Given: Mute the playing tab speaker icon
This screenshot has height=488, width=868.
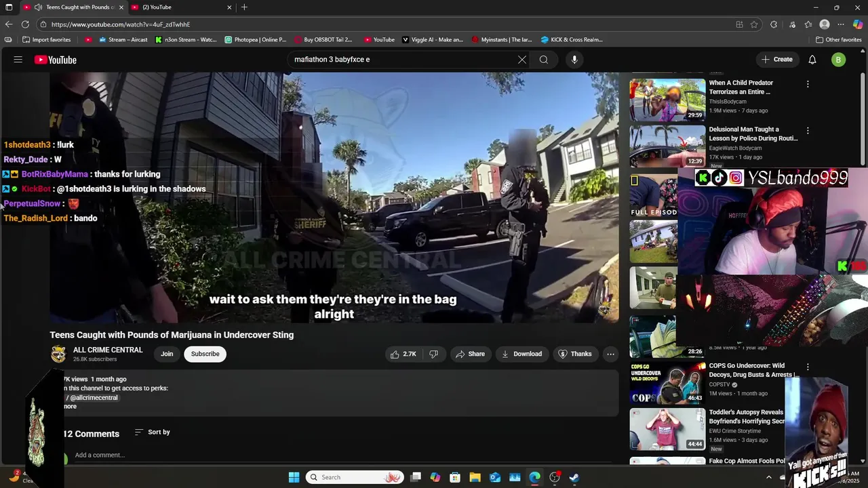Looking at the screenshot, I should (37, 7).
